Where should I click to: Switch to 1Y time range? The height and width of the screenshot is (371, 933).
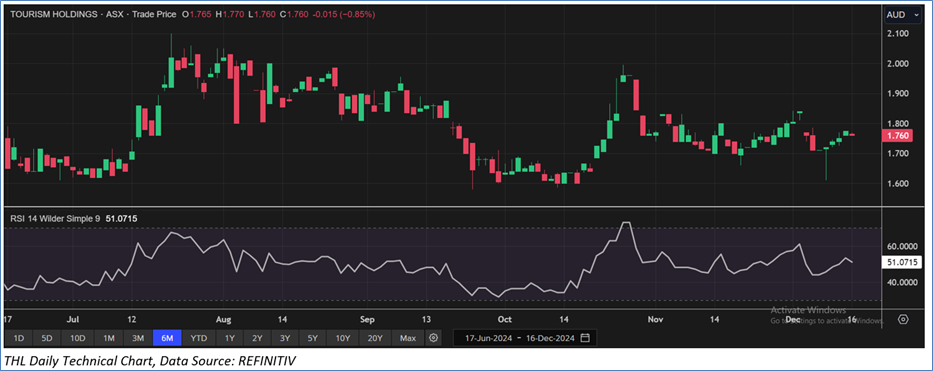click(229, 338)
